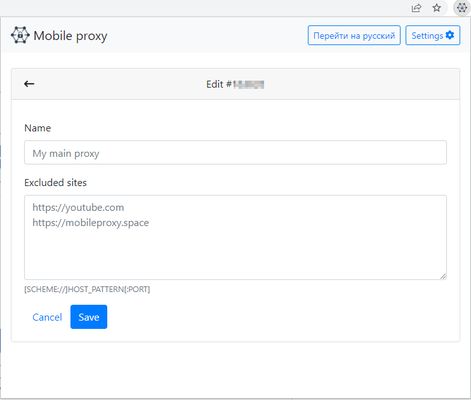Screen dimensions: 471x400
Task: Click inside the Excluded sites text area
Action: click(235, 237)
